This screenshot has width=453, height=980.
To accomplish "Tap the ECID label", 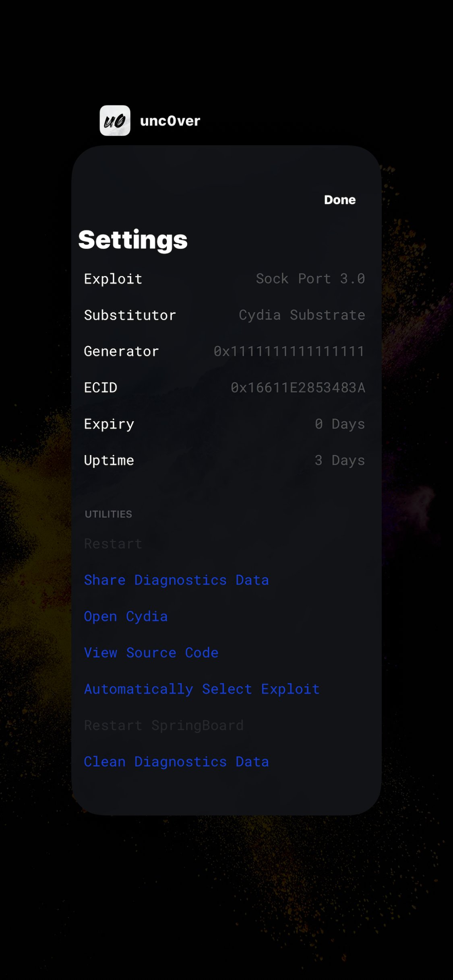I will click(x=101, y=388).
